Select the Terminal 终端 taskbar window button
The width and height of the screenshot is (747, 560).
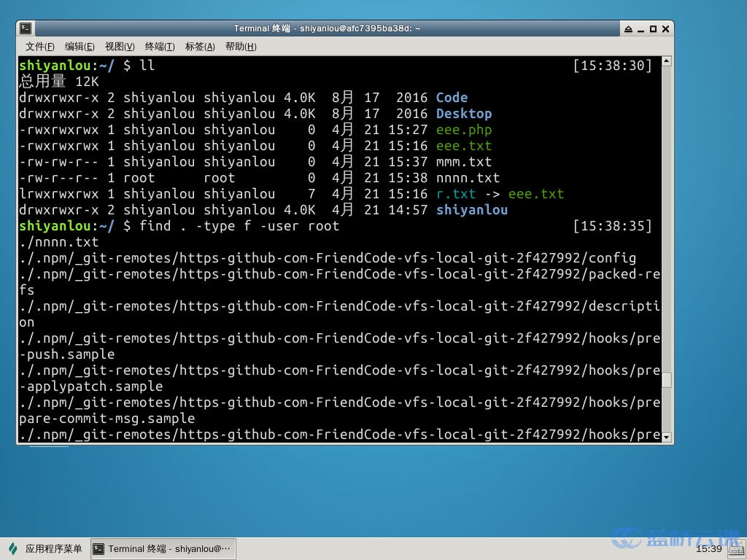tap(163, 549)
